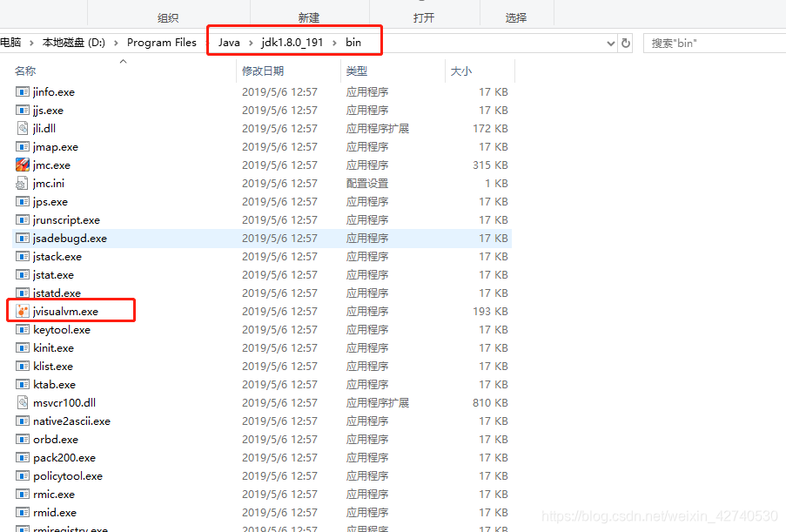Click the jjs.exe file icon
The image size is (786, 532).
click(x=22, y=111)
